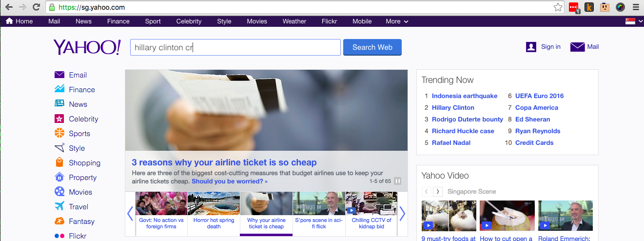Click the 'Should you be worried?' link
Viewport: 644px width, 241px height.
(x=230, y=181)
